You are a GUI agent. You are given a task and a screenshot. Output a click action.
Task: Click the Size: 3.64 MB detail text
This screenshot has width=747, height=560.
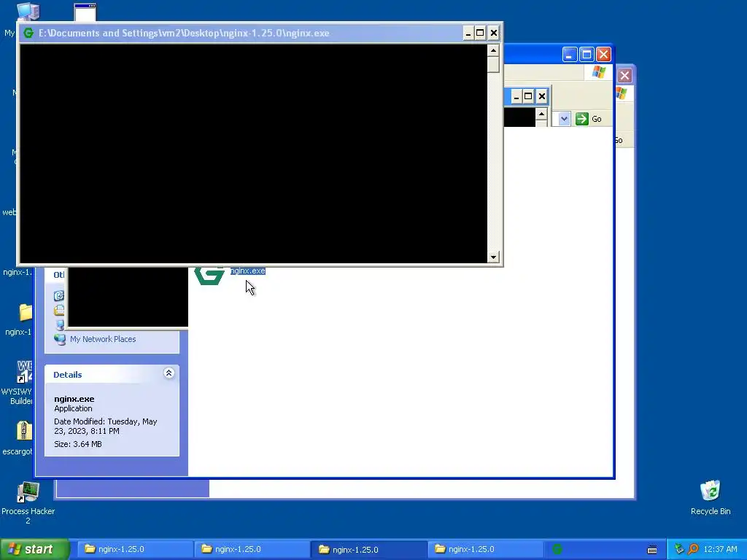[77, 444]
